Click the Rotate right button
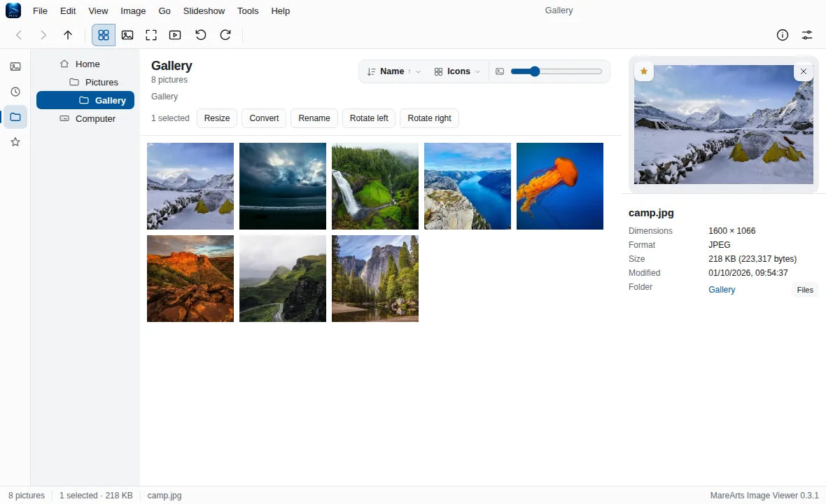The width and height of the screenshot is (826, 504). tap(429, 118)
